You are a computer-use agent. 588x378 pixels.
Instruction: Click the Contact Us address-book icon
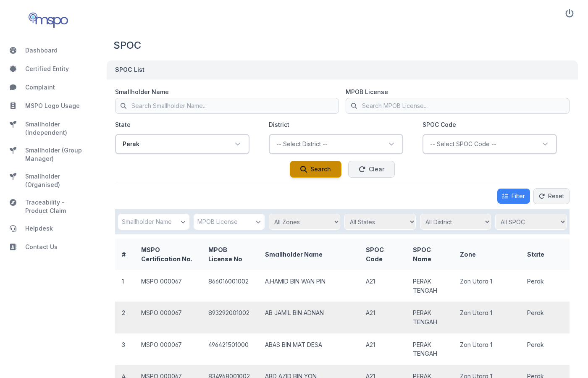(13, 247)
